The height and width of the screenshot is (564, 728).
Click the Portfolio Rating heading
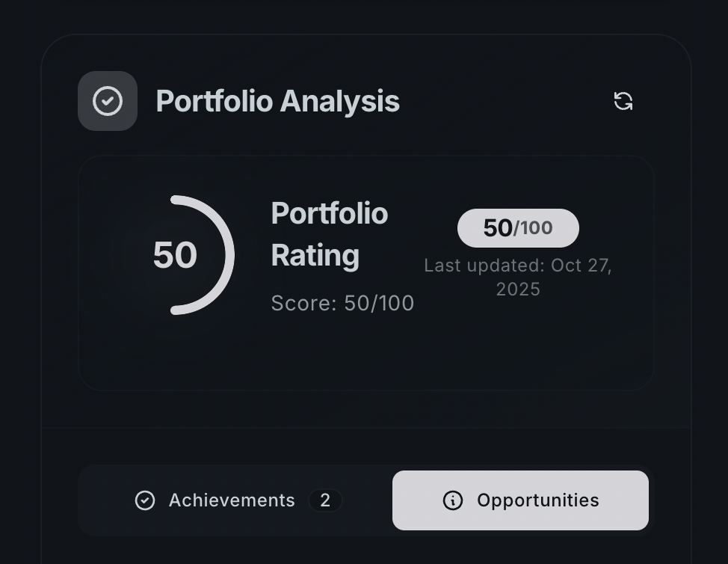[x=329, y=234]
